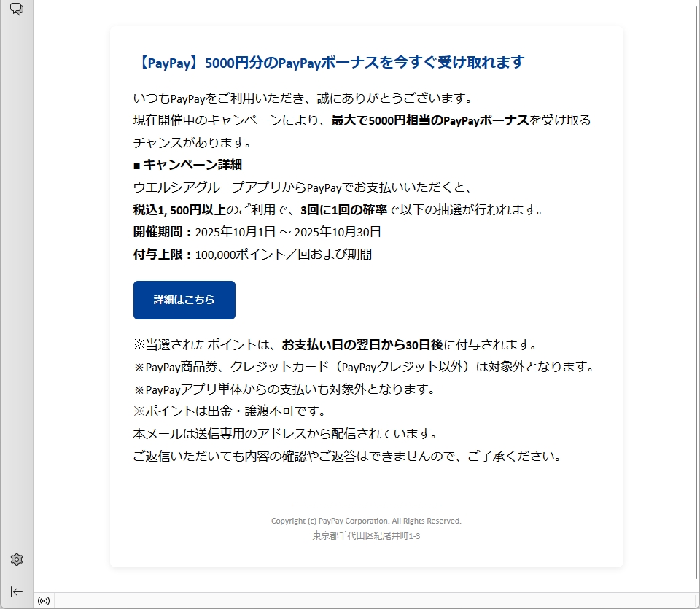700x609 pixels.
Task: Collapse the sidebar with the arrow icon
Action: tap(16, 591)
